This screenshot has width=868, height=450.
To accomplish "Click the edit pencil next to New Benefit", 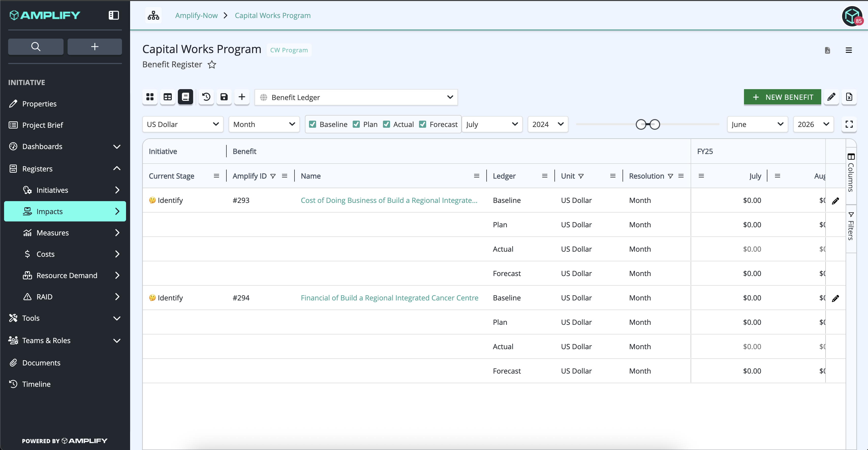I will tap(831, 97).
